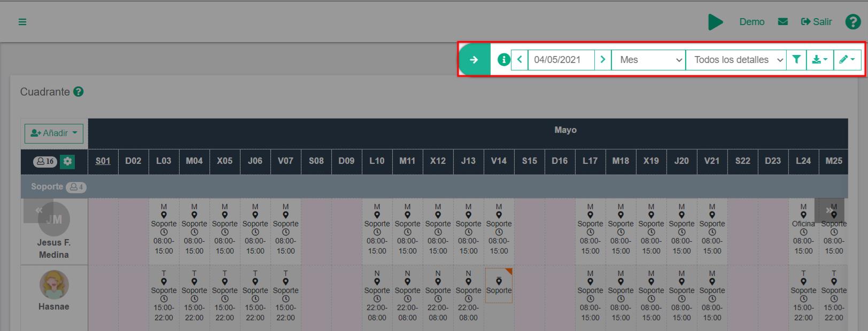Click the help question mark in header
Image resolution: width=868 pixels, height=331 pixels.
[852, 22]
